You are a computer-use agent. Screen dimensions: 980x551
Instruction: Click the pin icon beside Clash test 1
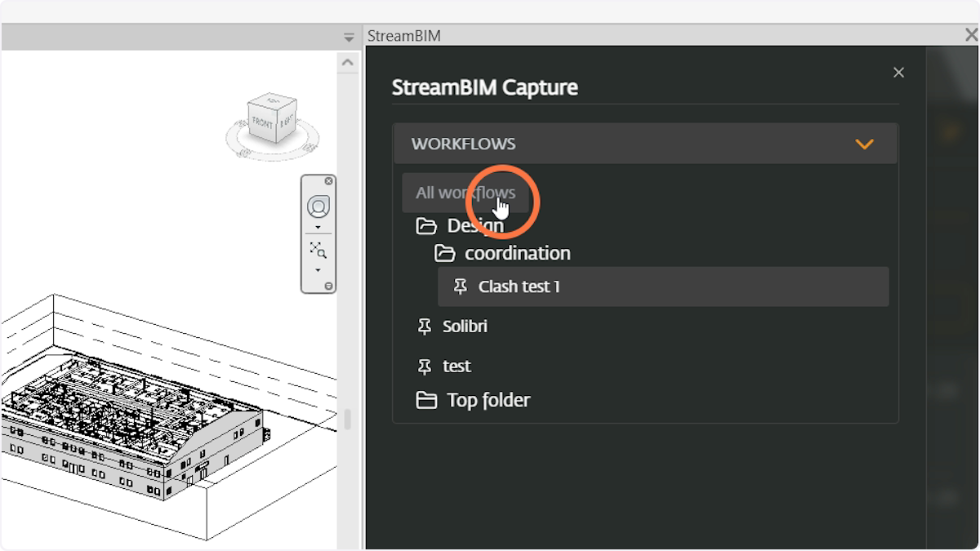(x=461, y=287)
